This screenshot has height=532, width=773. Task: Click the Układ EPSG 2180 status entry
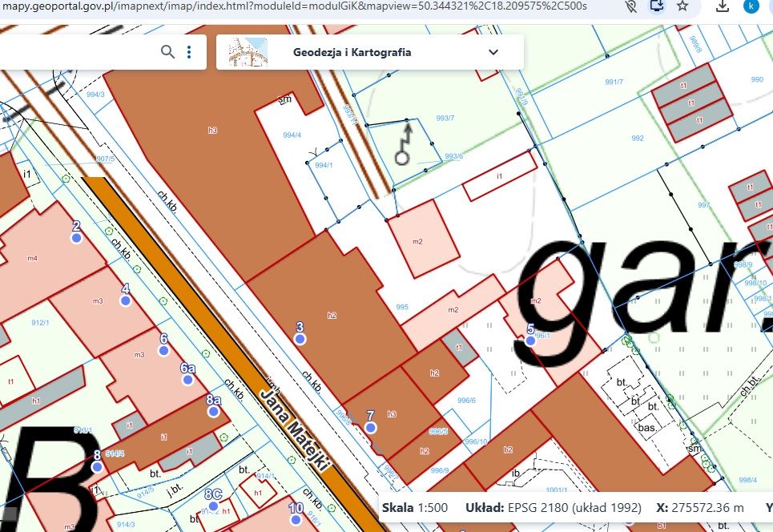click(x=554, y=508)
